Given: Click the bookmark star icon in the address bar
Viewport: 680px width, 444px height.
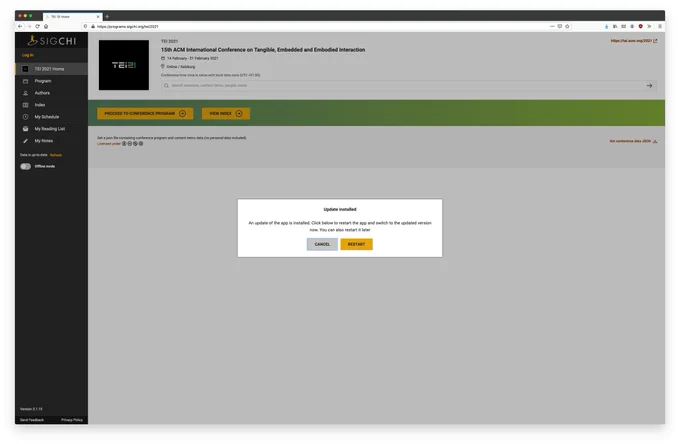Looking at the screenshot, I should coord(567,26).
